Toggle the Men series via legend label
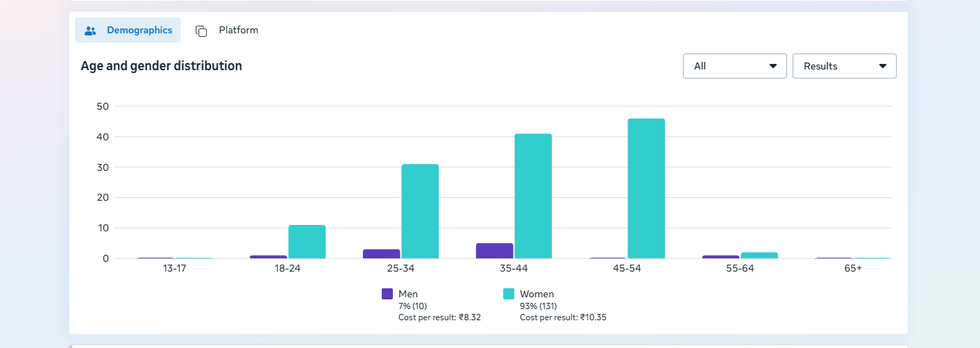This screenshot has width=980, height=348. [x=408, y=294]
